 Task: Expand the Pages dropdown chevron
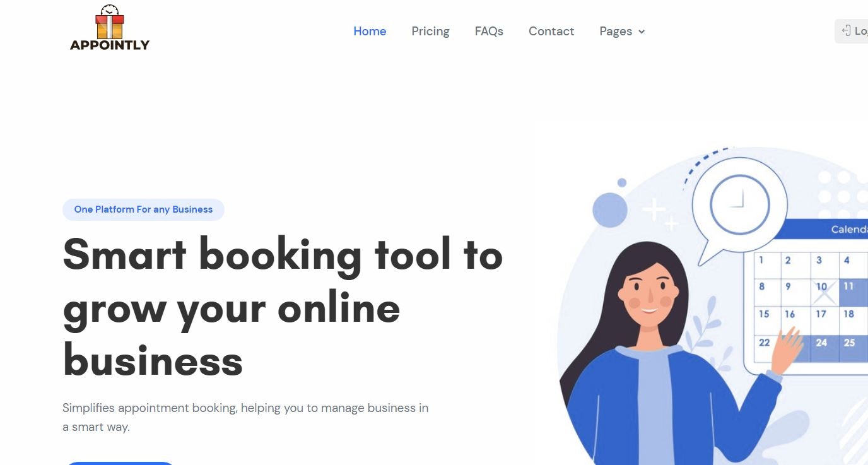click(x=642, y=32)
